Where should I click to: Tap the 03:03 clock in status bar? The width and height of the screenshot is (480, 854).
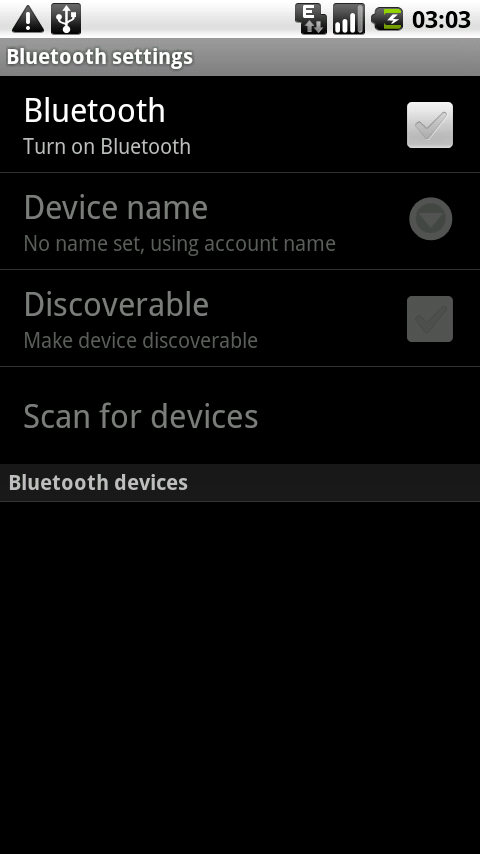441,20
